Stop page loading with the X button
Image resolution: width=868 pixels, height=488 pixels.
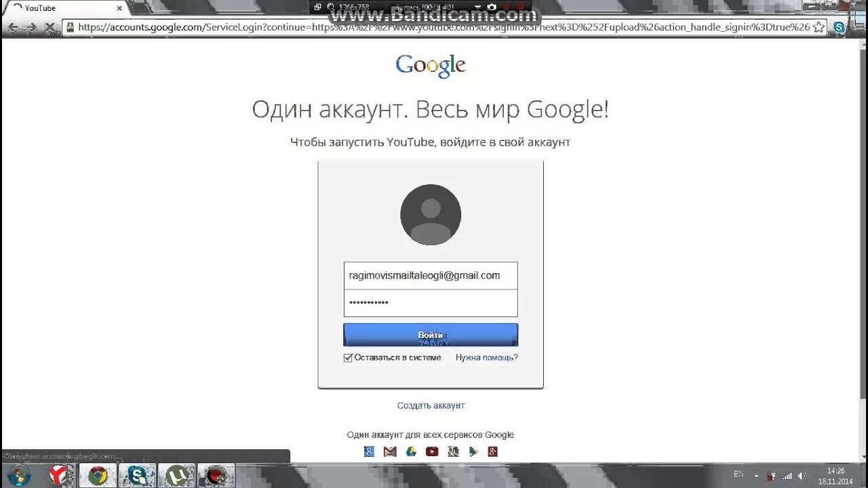click(49, 28)
